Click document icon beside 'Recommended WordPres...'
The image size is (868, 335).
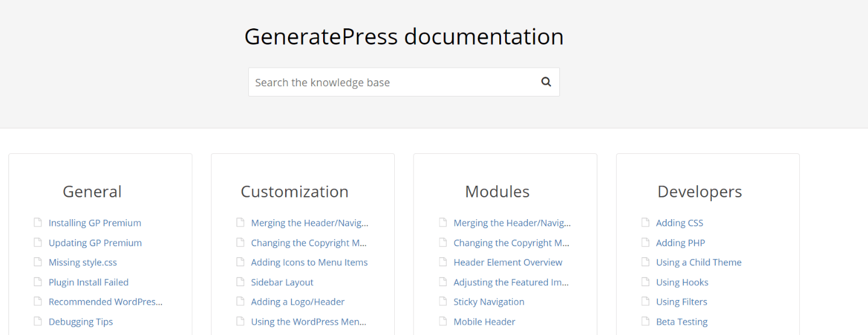click(x=38, y=301)
